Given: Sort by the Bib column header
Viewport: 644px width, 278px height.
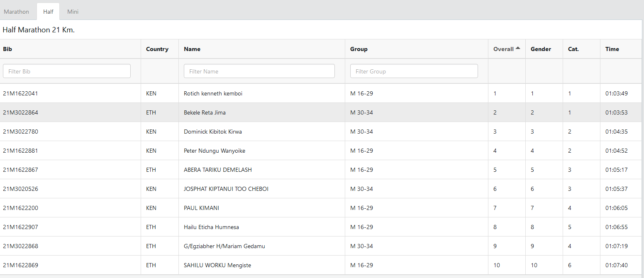Looking at the screenshot, I should click(x=7, y=49).
